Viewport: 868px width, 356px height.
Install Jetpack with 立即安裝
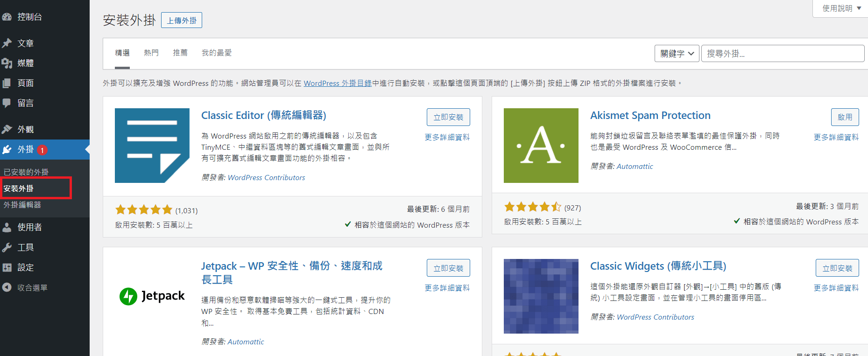[x=448, y=268]
